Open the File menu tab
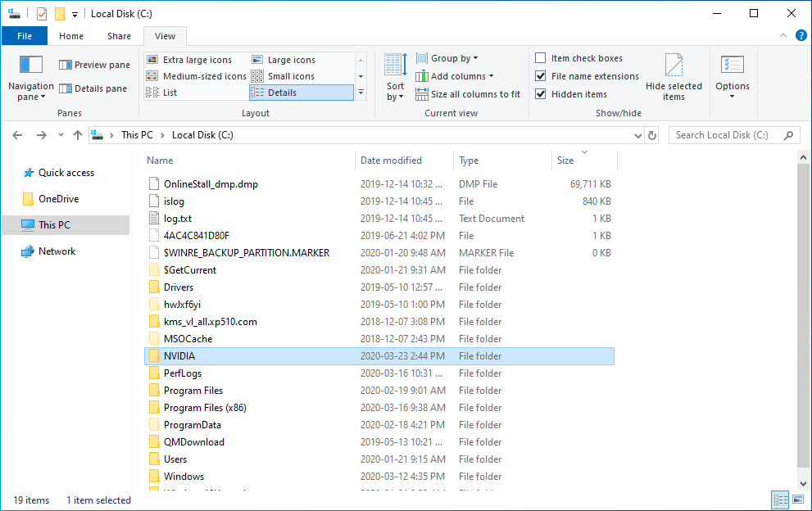 pyautogui.click(x=25, y=36)
